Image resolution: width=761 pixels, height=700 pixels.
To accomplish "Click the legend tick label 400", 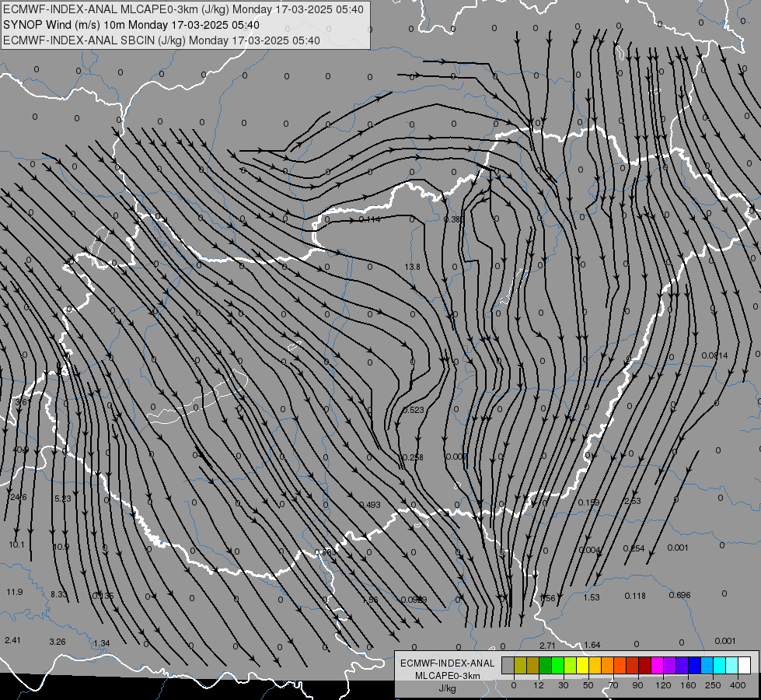I will pyautogui.click(x=738, y=685).
